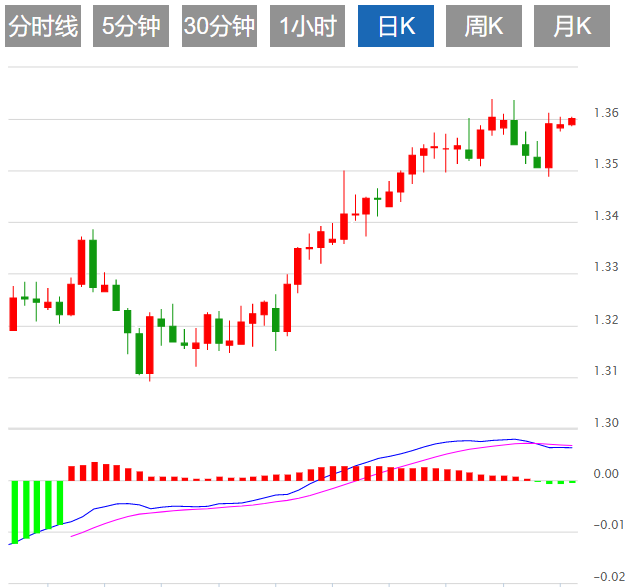
Task: Click the 1.36 price axis label
Action: (x=605, y=112)
